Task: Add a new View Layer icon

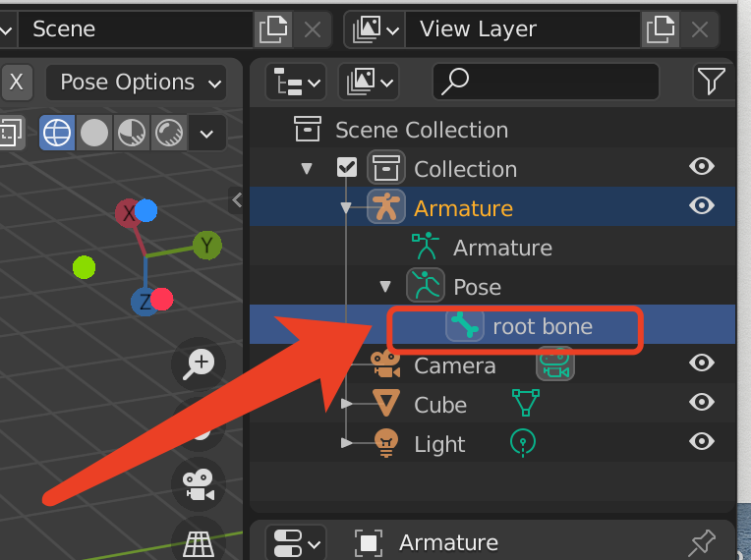Action: (660, 29)
